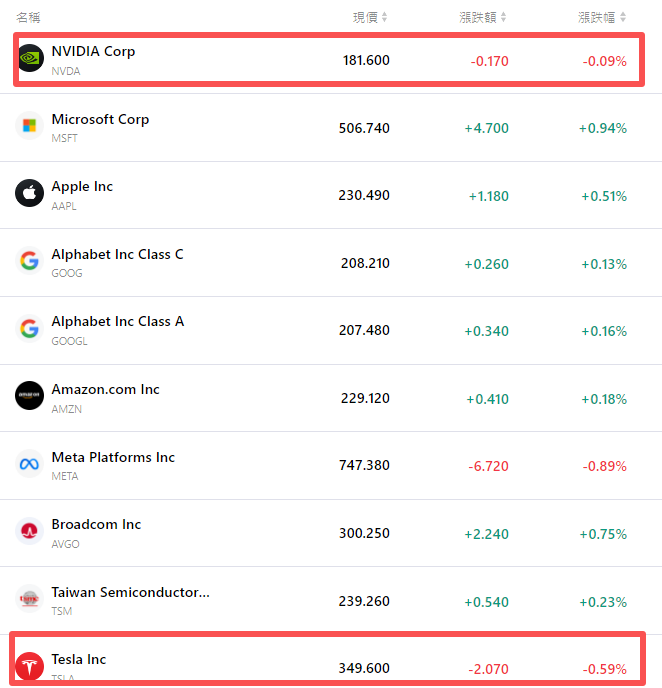Sort by 現價 column arrow
Image resolution: width=662 pixels, height=688 pixels.
[x=385, y=17]
